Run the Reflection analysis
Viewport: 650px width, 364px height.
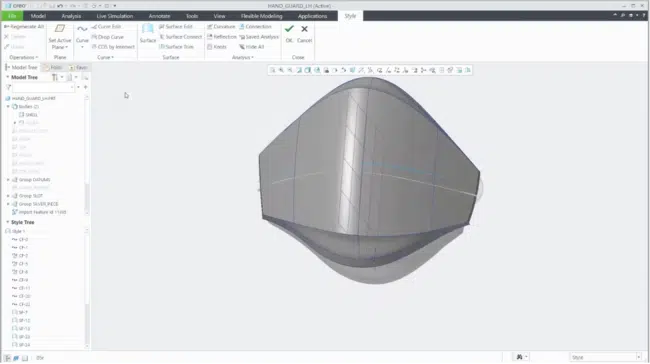coord(222,37)
